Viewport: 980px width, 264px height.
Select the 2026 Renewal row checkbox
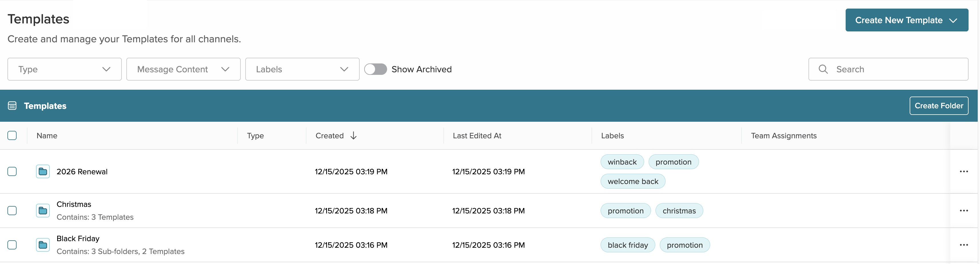tap(12, 171)
